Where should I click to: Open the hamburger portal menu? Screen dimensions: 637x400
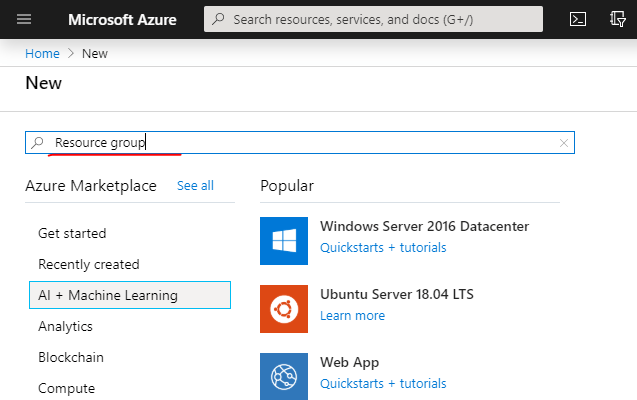click(x=25, y=19)
